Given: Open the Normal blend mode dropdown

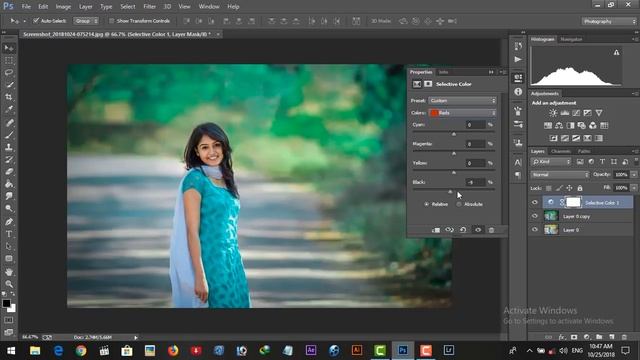Looking at the screenshot, I should pyautogui.click(x=560, y=175).
